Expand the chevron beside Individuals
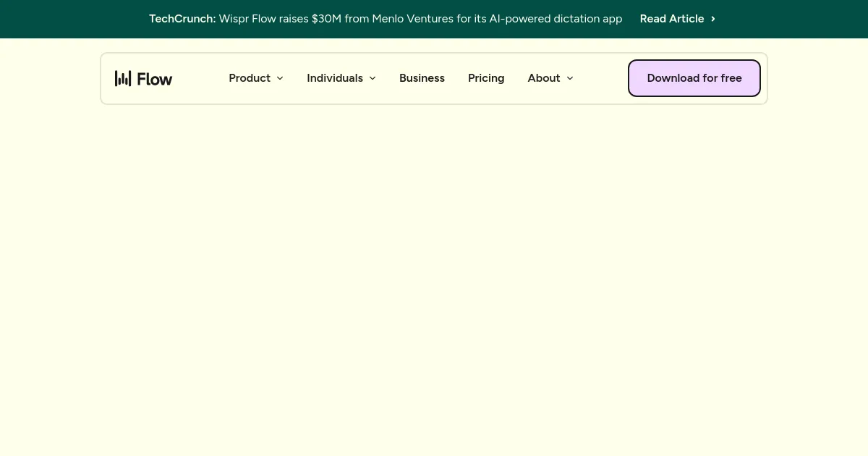Viewport: 868px width, 456px height. (373, 78)
